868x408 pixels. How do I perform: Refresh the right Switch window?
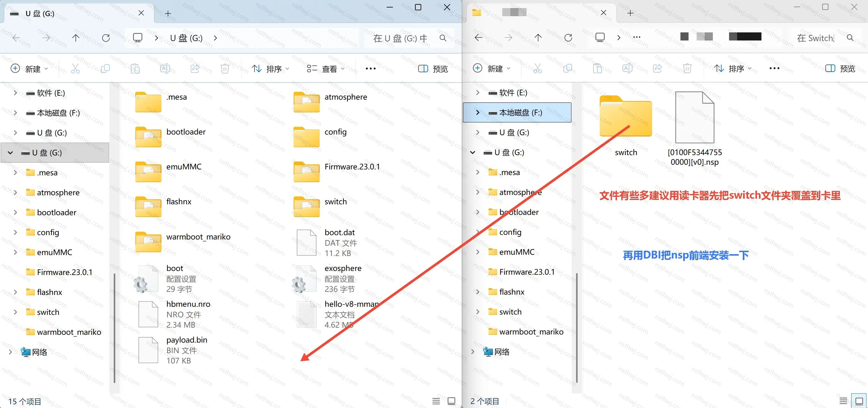(x=568, y=37)
